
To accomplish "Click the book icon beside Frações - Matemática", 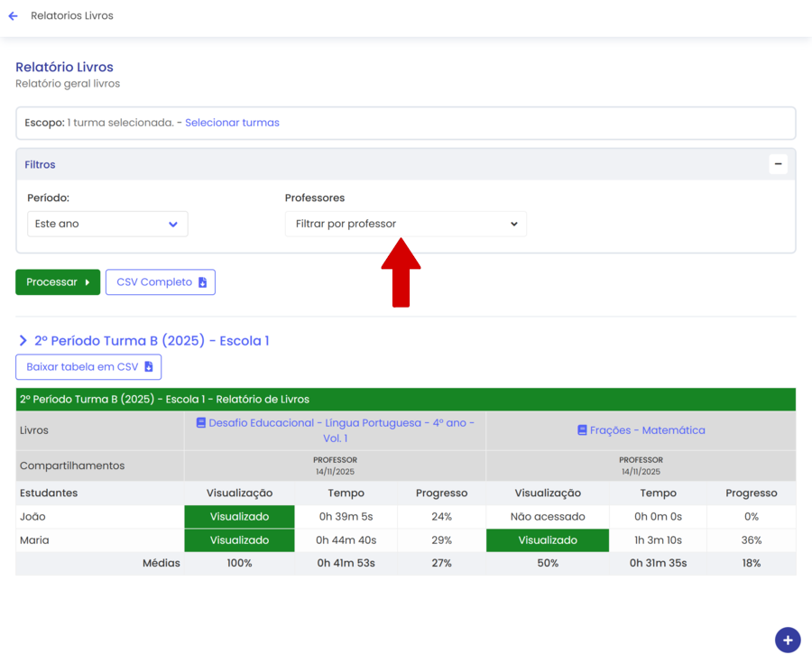I will coord(582,430).
